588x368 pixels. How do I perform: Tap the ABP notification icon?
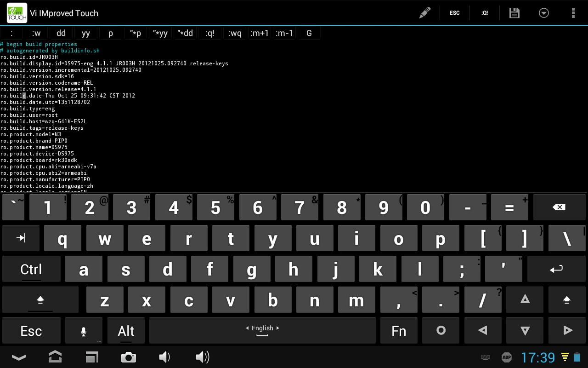pos(507,357)
